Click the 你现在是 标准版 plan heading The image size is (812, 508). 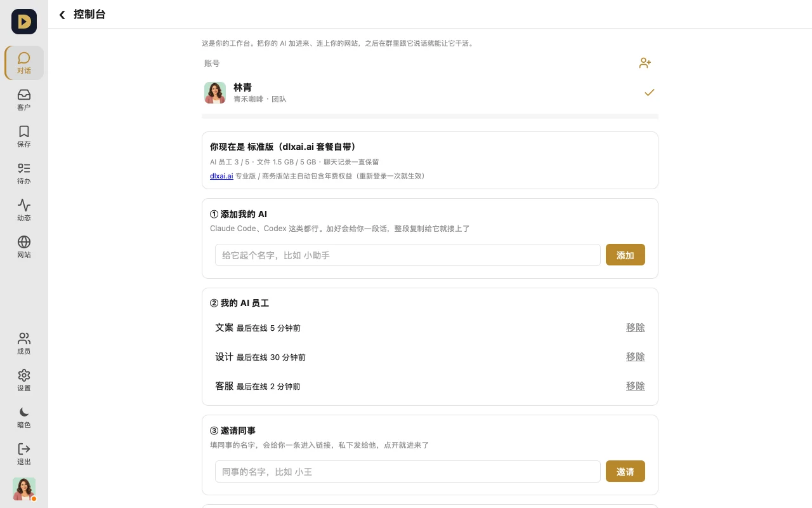coord(283,147)
